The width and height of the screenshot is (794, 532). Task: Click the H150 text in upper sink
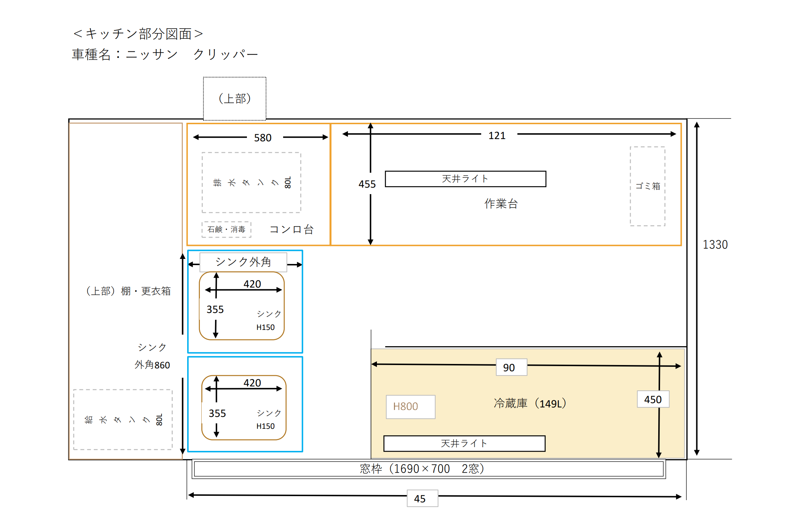click(265, 327)
